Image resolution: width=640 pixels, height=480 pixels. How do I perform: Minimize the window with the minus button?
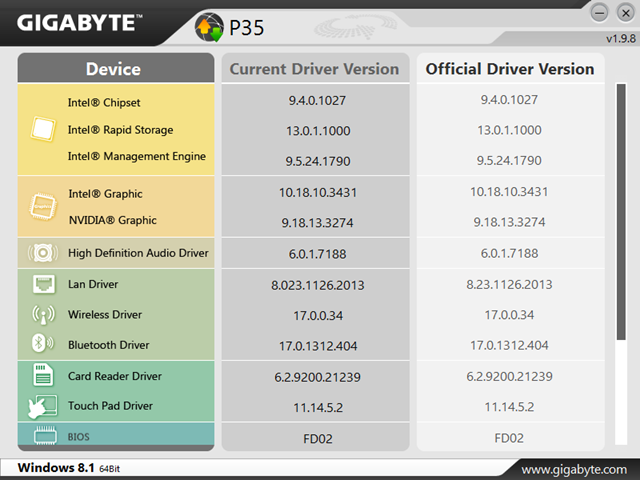[x=599, y=13]
